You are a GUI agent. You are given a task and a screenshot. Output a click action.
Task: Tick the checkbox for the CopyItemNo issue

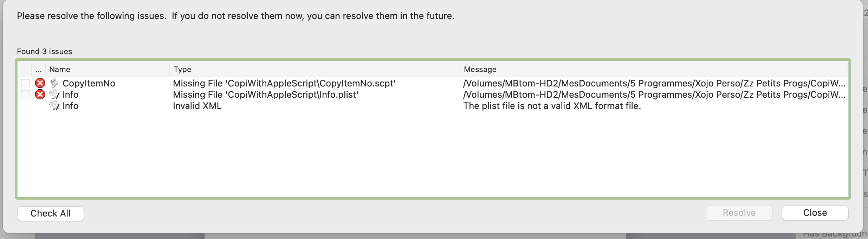coord(25,83)
